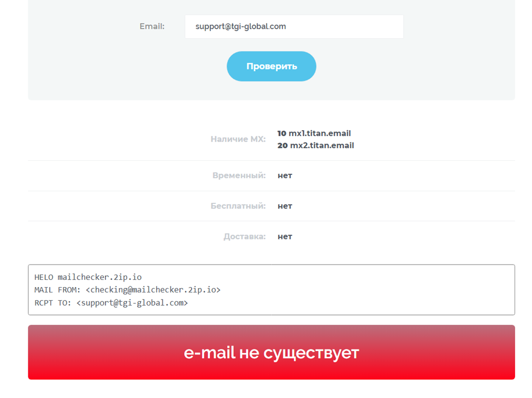Click the blue Проверить button
This screenshot has width=532, height=398.
pos(271,66)
